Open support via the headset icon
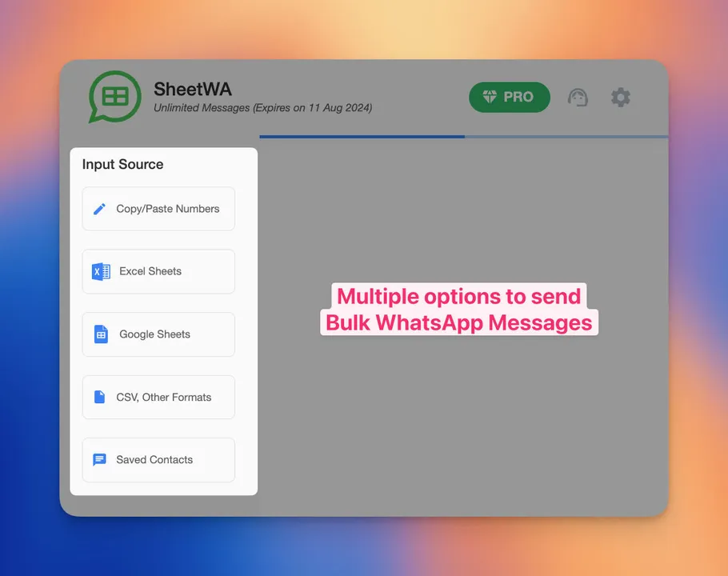Viewport: 728px width, 576px height. (578, 97)
